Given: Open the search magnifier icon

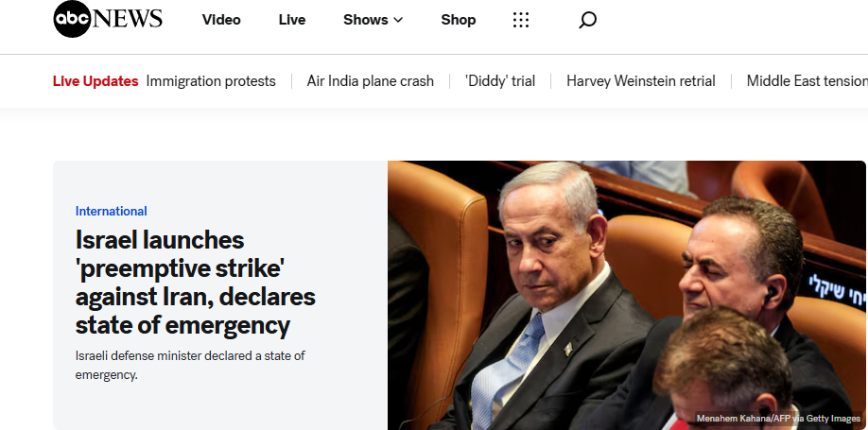Looking at the screenshot, I should 587,20.
